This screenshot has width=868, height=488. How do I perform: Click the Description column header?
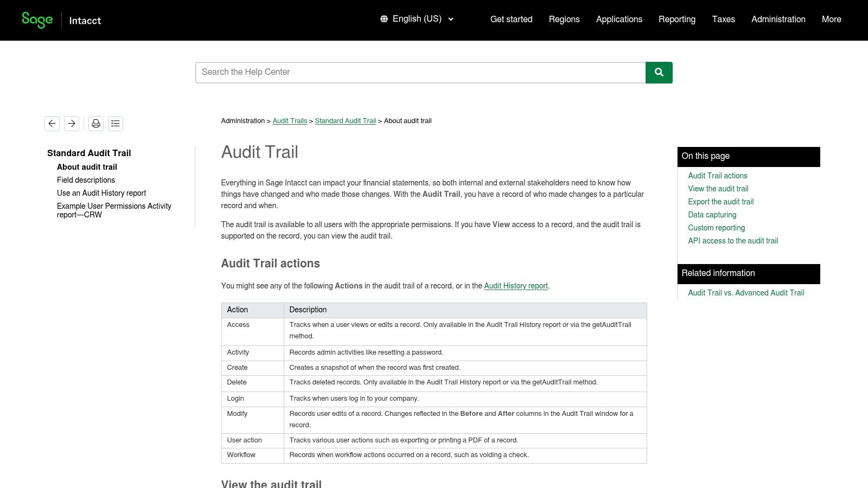tap(465, 310)
